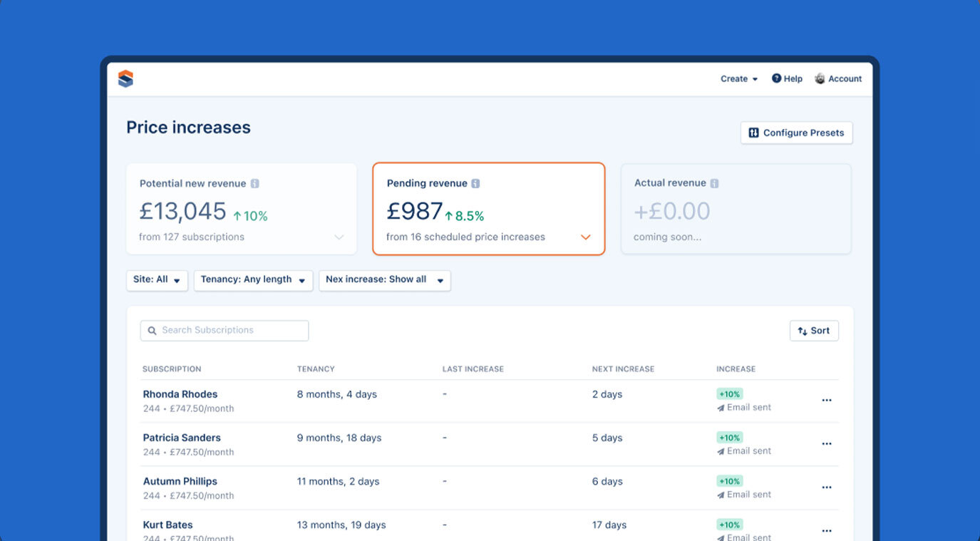This screenshot has width=980, height=541.
Task: Click info icon beside Pending revenue
Action: tap(475, 183)
